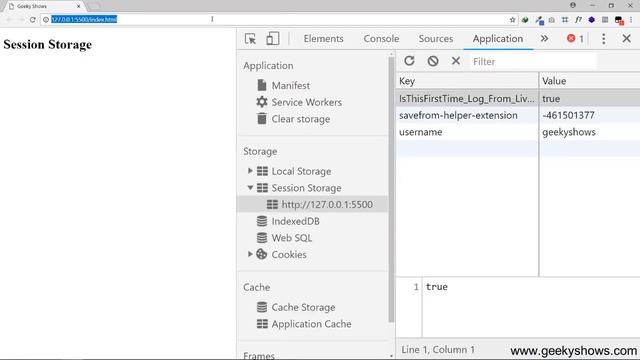Image resolution: width=640 pixels, height=360 pixels.
Task: Refresh the session storage table
Action: 409,61
